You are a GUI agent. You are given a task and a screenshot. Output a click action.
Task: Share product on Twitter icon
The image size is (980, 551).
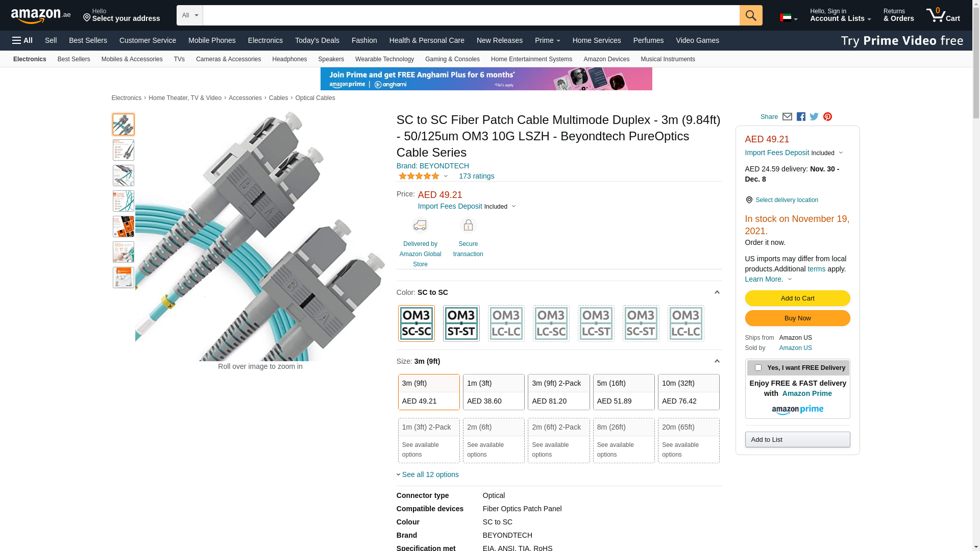[x=814, y=117]
